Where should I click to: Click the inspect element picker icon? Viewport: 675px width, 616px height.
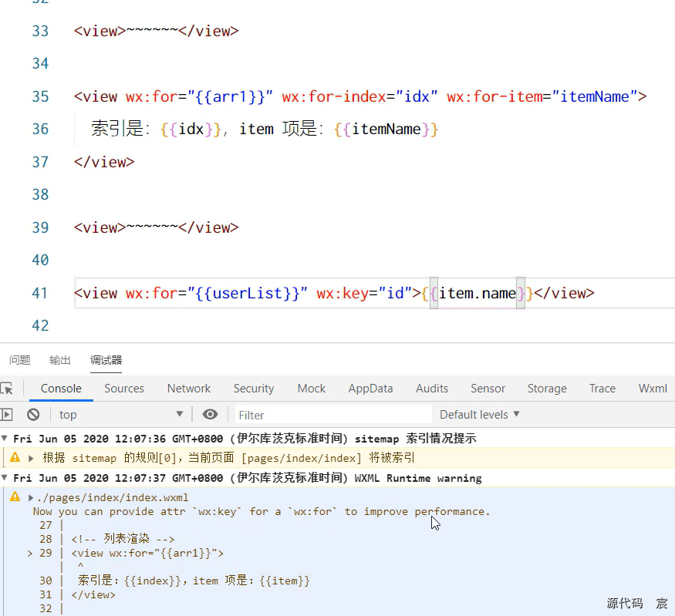[x=7, y=389]
